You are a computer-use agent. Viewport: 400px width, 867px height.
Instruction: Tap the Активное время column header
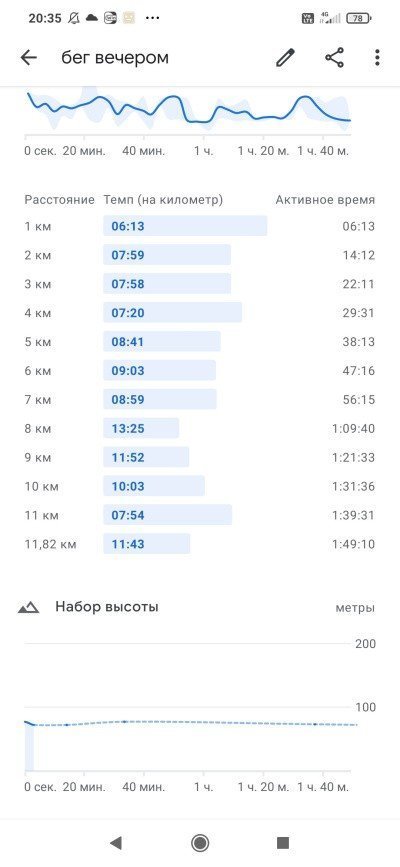pos(325,200)
